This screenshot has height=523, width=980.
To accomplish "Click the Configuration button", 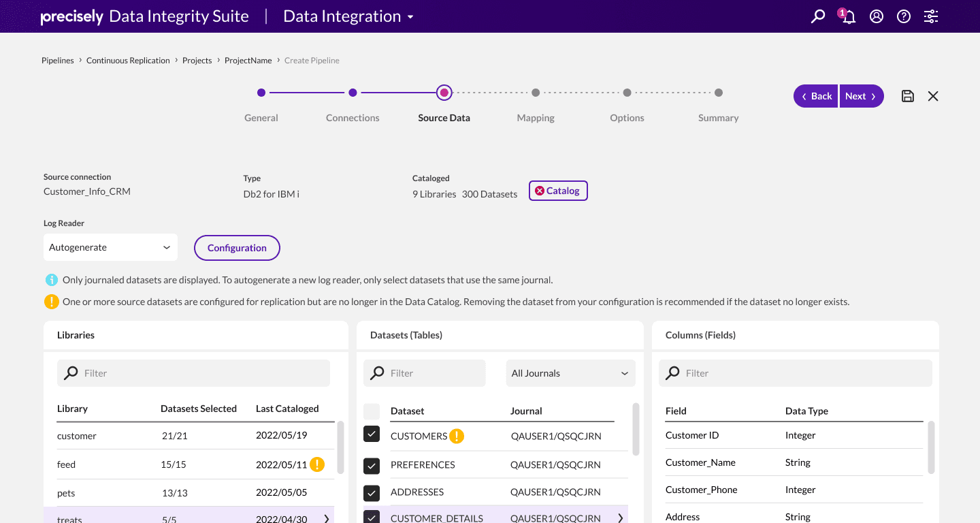I will pos(237,248).
